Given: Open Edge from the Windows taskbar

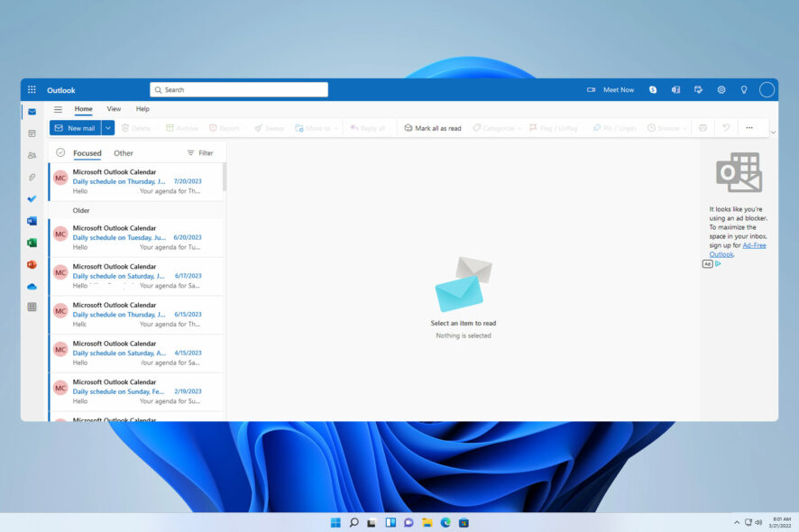Looking at the screenshot, I should click(x=445, y=522).
